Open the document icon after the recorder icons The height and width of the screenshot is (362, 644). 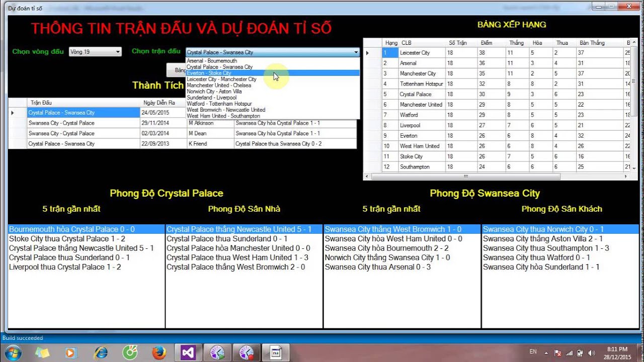[276, 353]
